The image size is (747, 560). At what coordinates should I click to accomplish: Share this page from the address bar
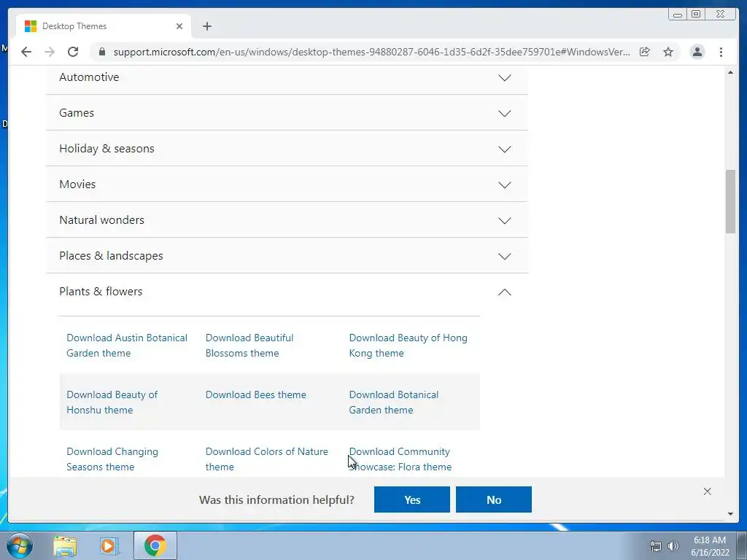pos(645,52)
